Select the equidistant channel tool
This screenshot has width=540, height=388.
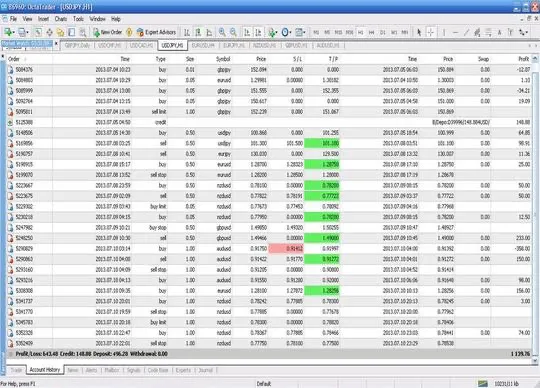pyautogui.click(x=477, y=32)
